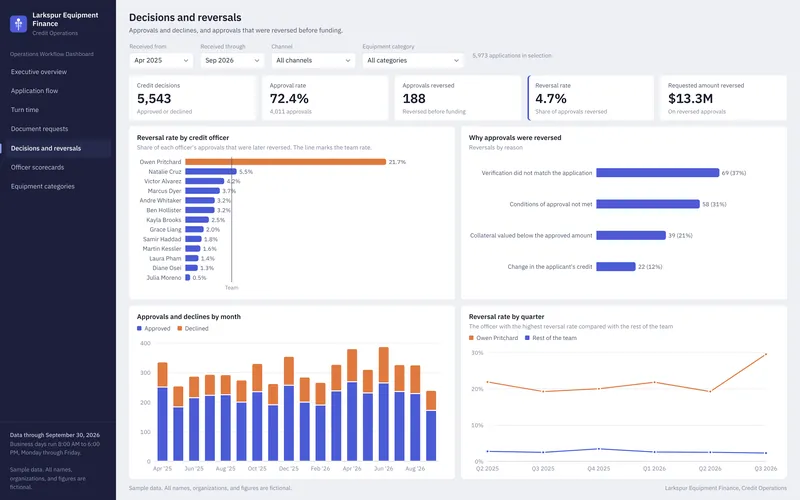Click Natalie Cruz's 5.5% reversal bar
This screenshot has height=500, width=800.
tap(211, 171)
